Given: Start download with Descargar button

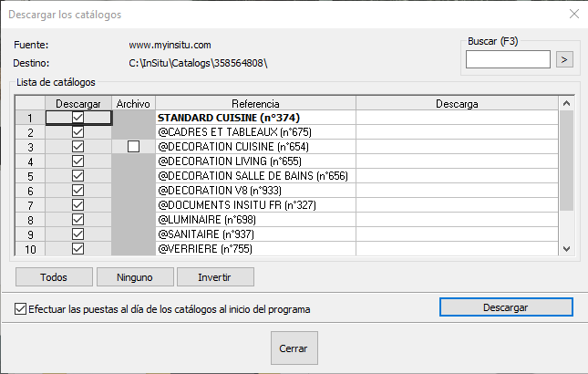Looking at the screenshot, I should pyautogui.click(x=506, y=307).
